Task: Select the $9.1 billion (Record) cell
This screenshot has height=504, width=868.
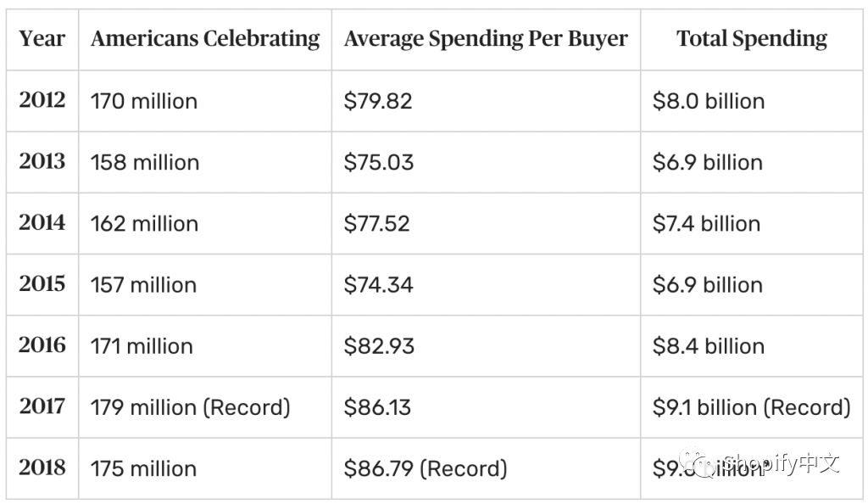Action: coord(751,407)
